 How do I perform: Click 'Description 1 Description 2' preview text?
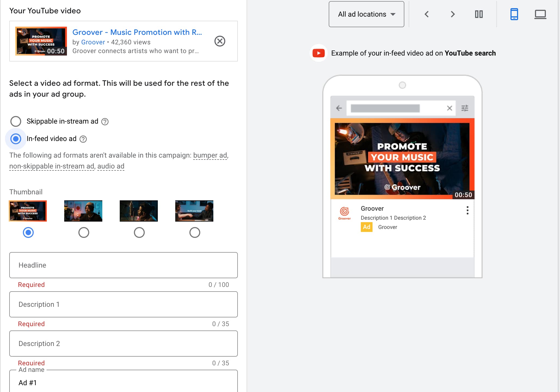coord(393,218)
